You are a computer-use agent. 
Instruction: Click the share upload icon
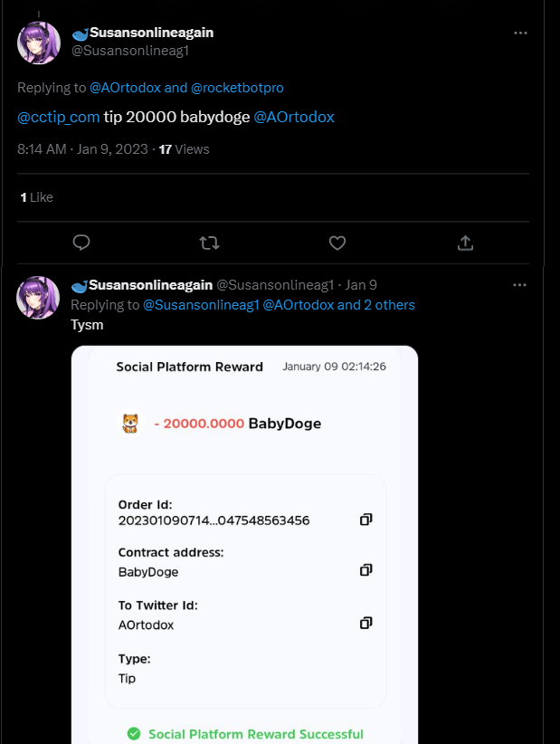coord(465,243)
